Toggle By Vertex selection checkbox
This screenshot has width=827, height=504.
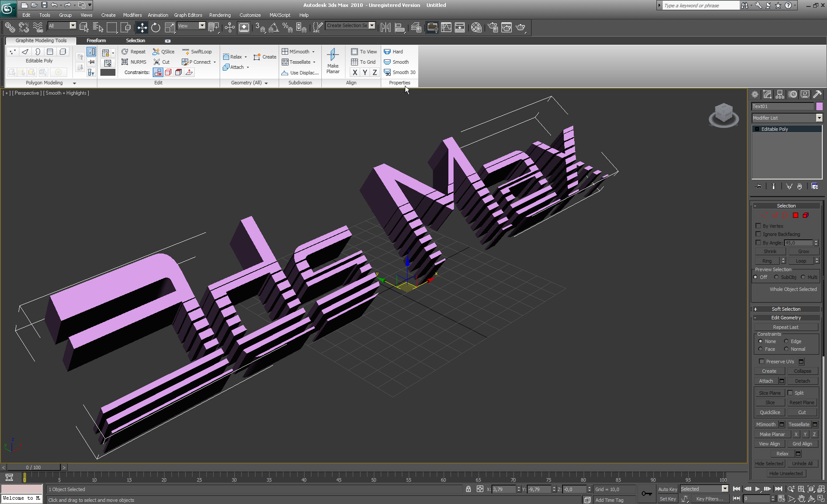pos(757,226)
